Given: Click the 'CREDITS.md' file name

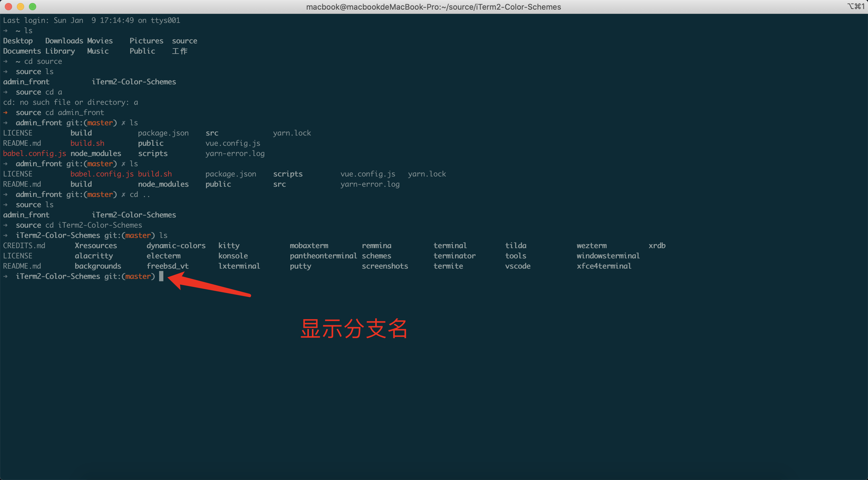Looking at the screenshot, I should 24,245.
